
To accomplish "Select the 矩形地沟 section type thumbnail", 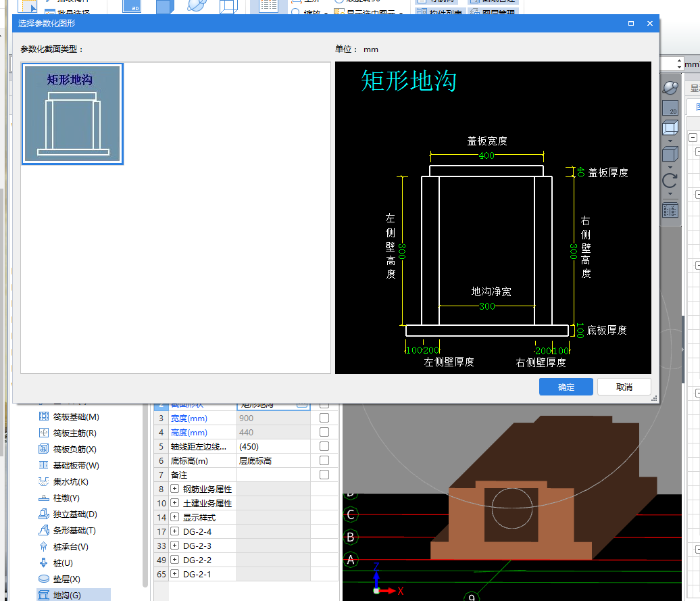I will click(x=72, y=114).
